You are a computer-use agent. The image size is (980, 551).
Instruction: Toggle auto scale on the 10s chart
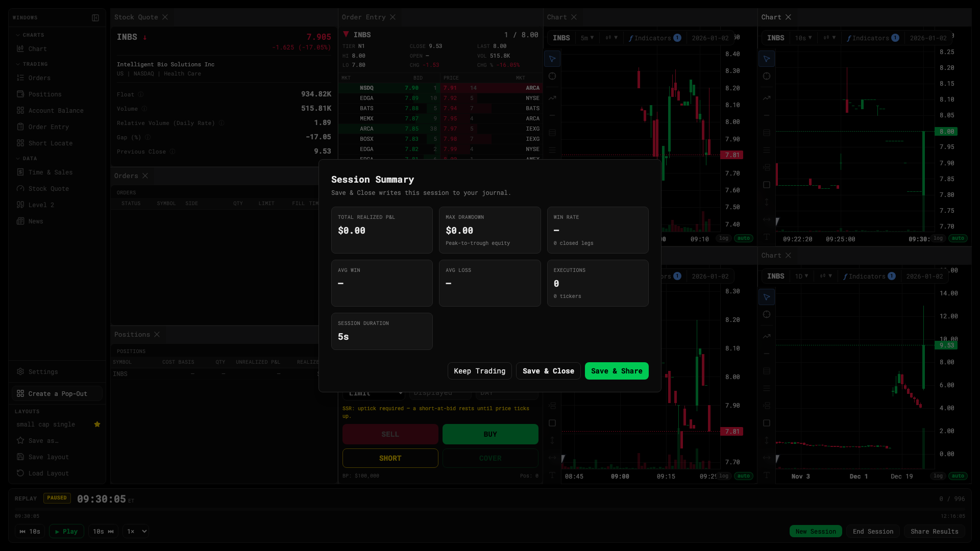[x=958, y=238]
